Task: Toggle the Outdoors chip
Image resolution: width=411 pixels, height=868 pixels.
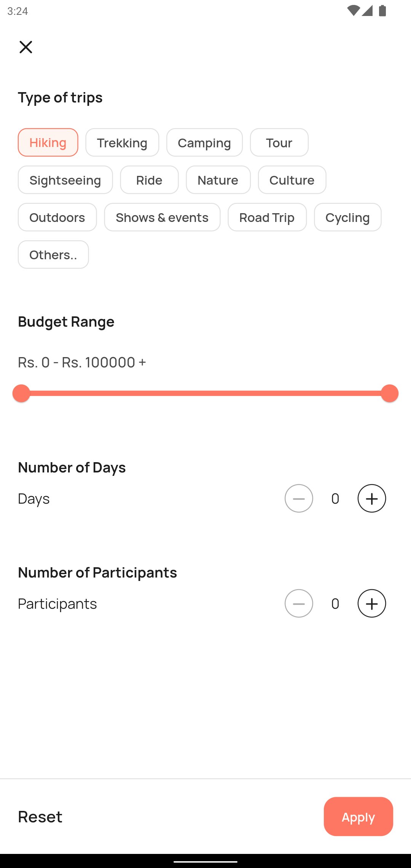Action: click(x=57, y=217)
